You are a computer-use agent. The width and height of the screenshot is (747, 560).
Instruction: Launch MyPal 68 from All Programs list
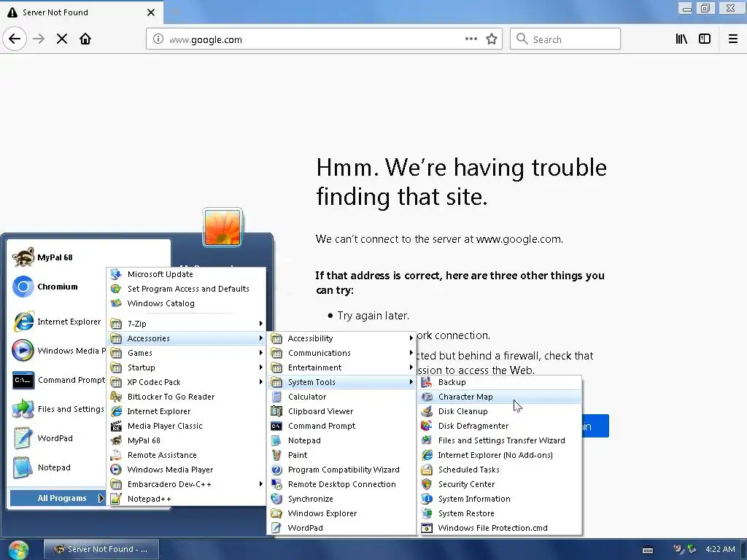click(186, 440)
